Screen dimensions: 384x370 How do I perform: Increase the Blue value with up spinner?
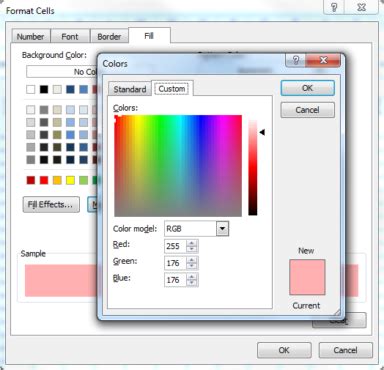[x=192, y=277]
